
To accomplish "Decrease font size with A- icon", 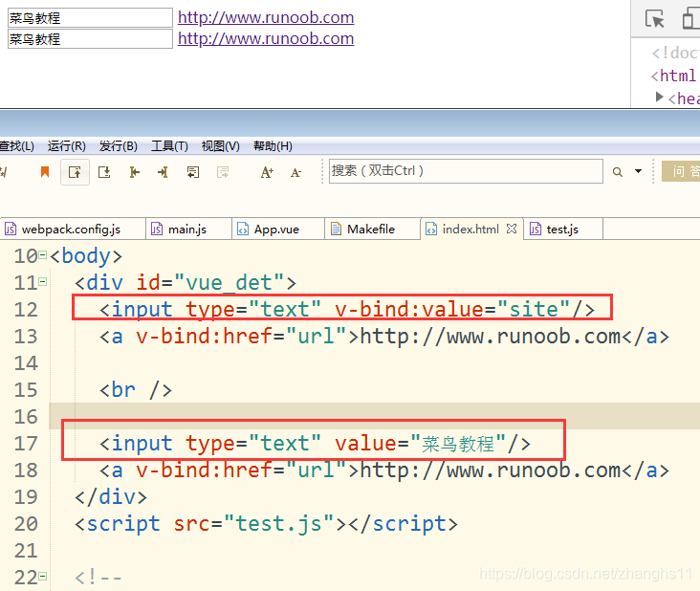I will [x=295, y=172].
